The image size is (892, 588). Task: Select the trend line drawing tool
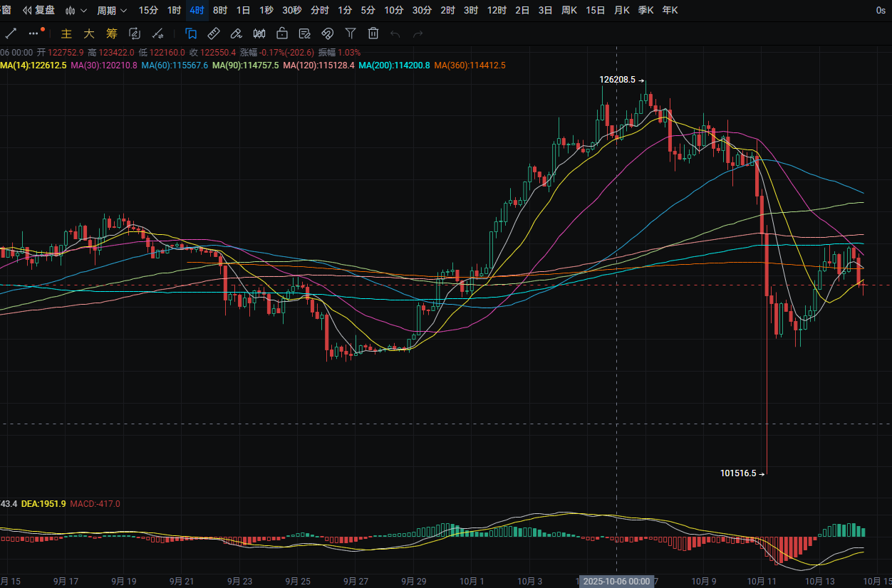point(11,33)
